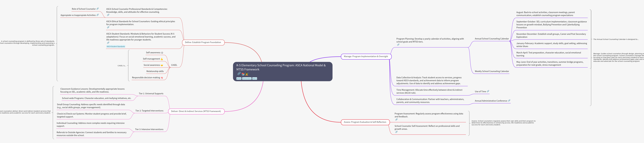The width and height of the screenshot is (644, 143).
Task: Click brain emoji next to Responsible decision-making
Action: pos(162,78)
